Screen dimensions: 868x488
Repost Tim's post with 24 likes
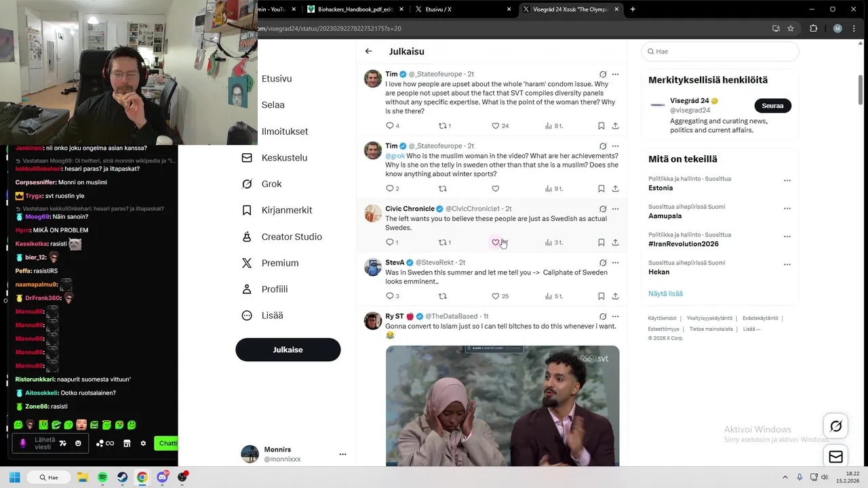tap(444, 126)
